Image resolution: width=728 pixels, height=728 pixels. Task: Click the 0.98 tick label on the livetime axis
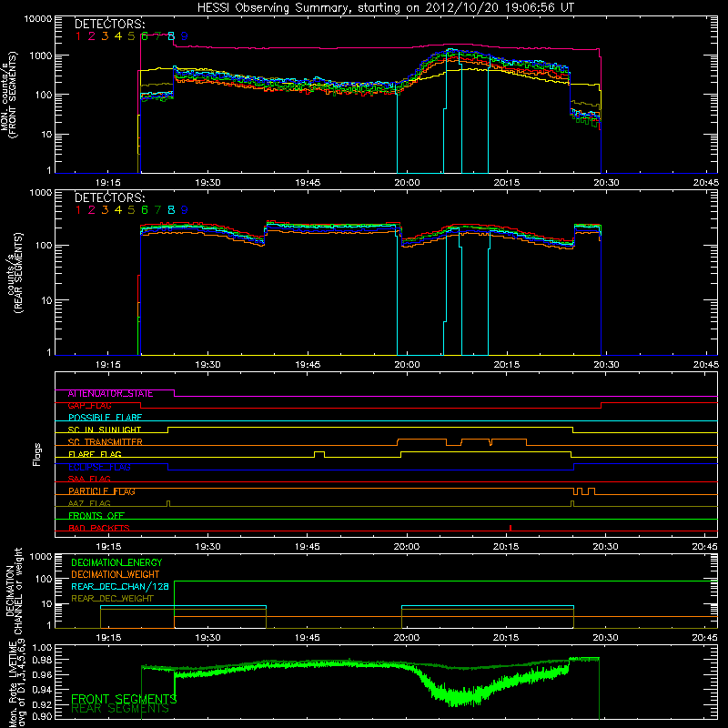pos(42,660)
